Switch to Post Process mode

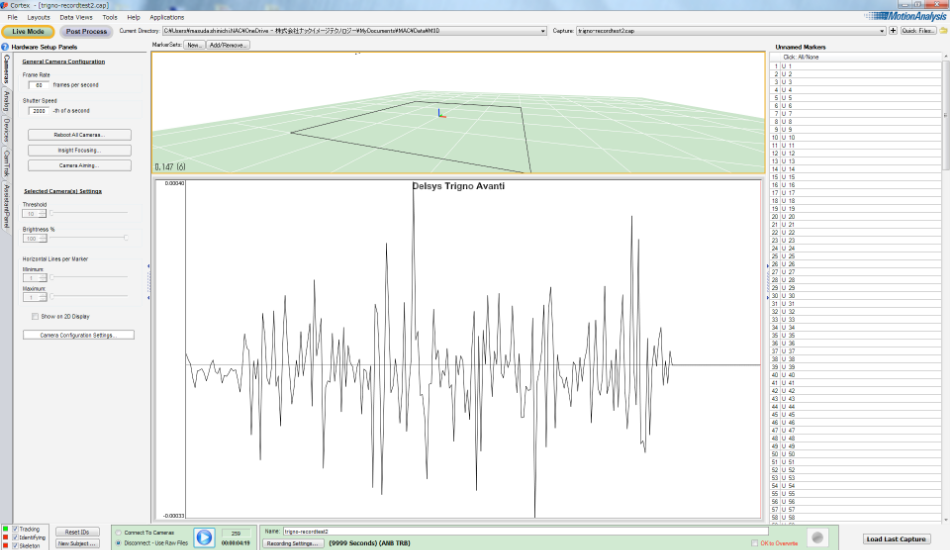86,31
